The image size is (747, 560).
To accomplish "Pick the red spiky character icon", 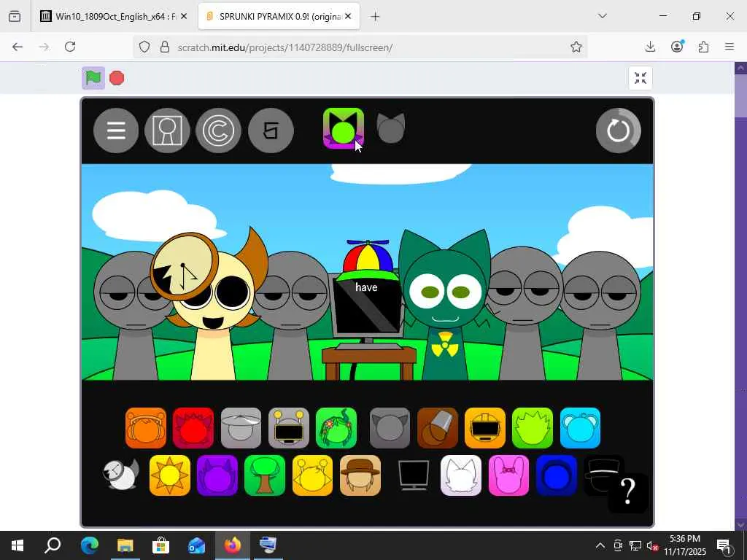I will (x=193, y=427).
